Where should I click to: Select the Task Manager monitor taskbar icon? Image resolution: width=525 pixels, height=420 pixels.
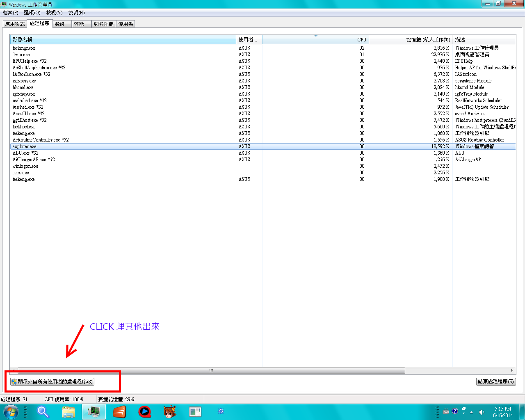coord(94,411)
